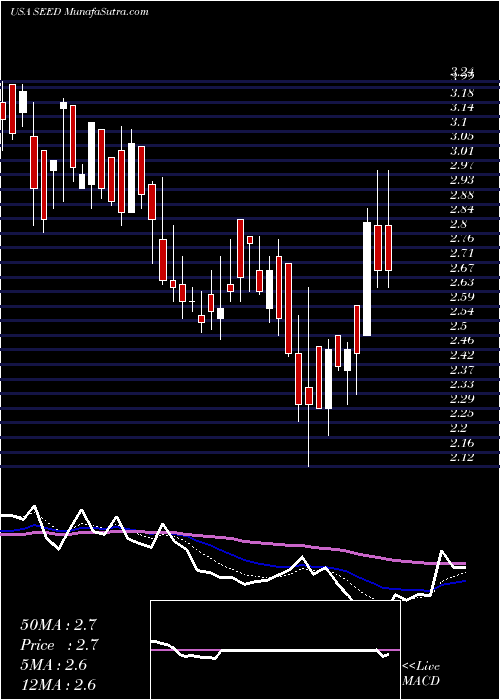Screen dimensions: 500x700
Task: Click the 2.93 price axis label
Action: [x=462, y=180]
